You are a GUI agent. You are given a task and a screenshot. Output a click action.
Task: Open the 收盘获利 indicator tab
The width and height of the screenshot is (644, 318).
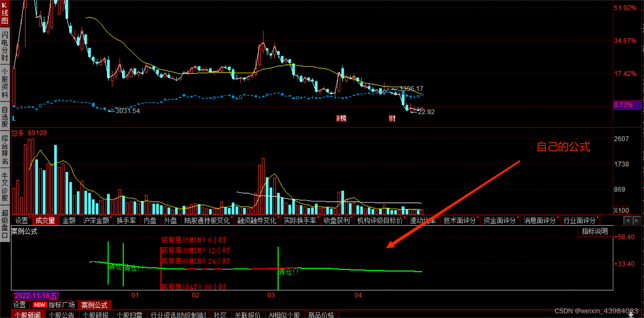[x=337, y=221]
